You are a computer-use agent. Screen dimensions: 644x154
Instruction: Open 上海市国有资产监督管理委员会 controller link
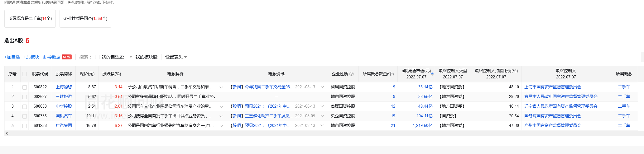[x=553, y=87]
